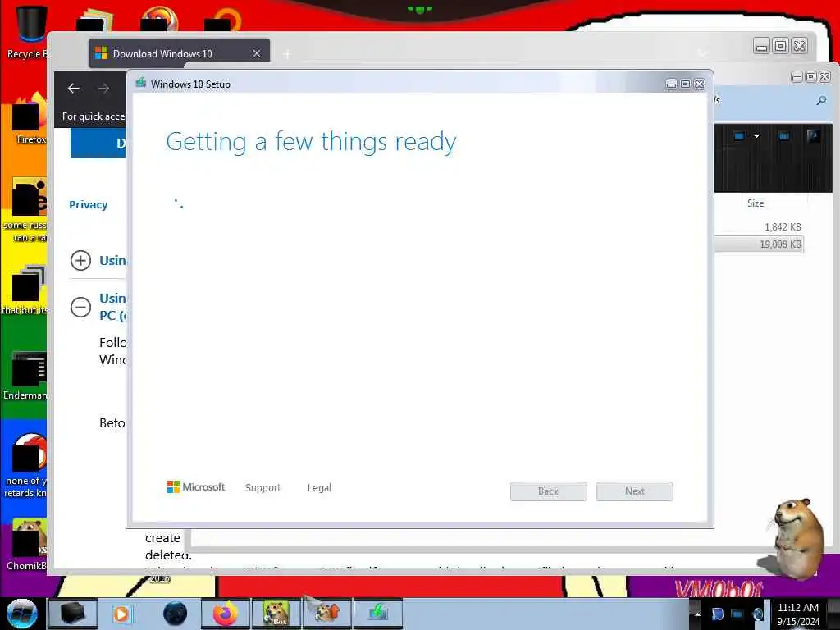Select the file row sized 19,008 KB
840x630 pixels.
coord(759,244)
